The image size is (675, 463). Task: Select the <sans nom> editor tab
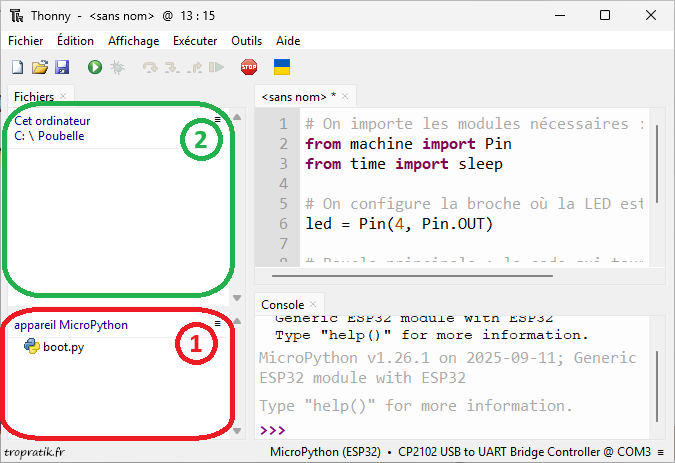298,96
